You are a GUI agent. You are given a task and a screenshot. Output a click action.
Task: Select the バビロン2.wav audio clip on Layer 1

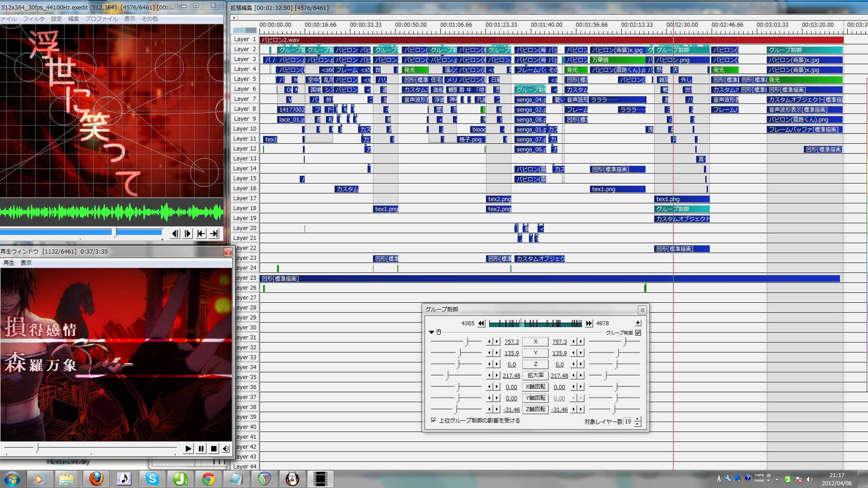[552, 40]
